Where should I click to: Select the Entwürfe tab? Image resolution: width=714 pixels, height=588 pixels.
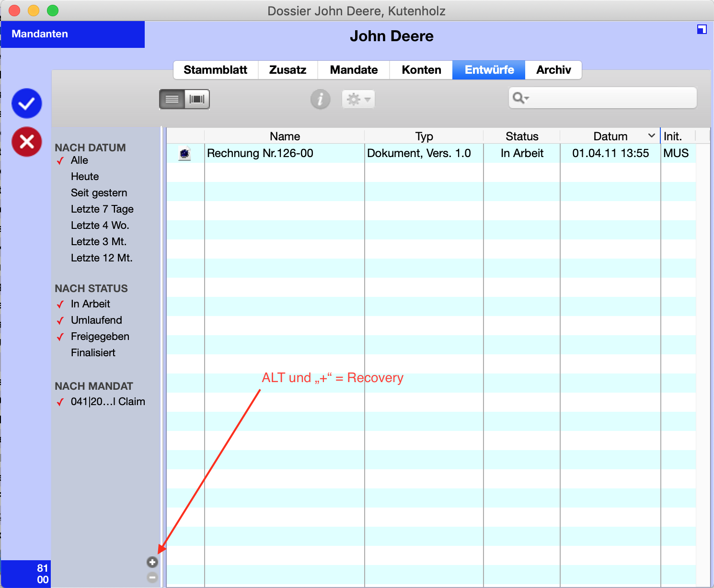489,70
